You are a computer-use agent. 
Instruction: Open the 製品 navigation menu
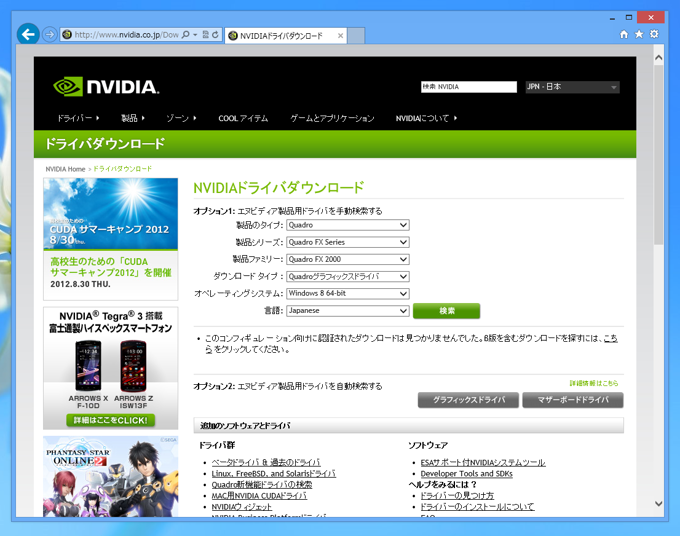tap(132, 118)
